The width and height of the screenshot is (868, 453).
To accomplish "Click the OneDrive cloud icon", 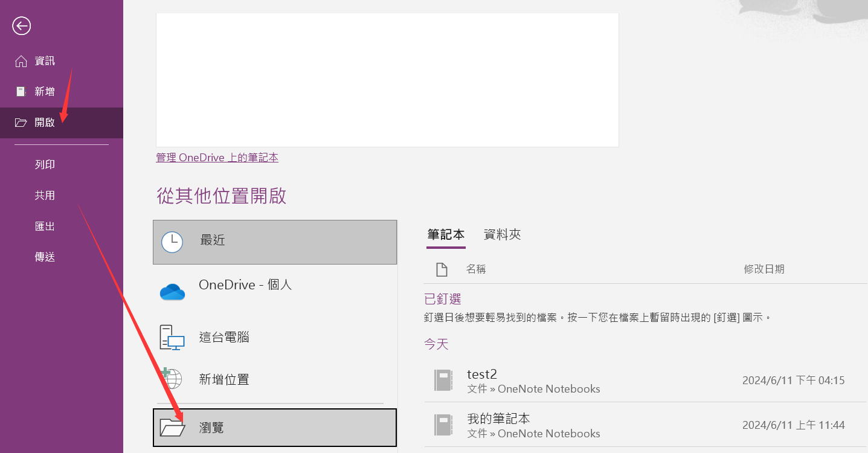I will coord(172,292).
